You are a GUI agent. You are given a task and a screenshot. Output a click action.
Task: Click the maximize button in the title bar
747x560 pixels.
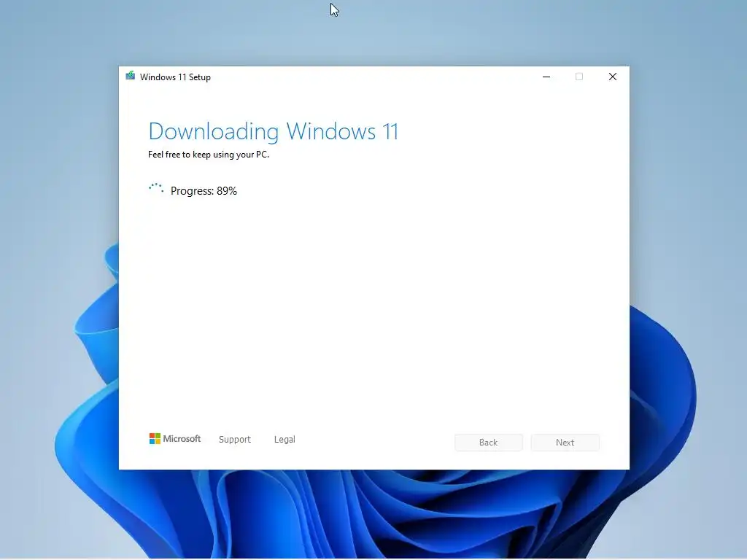[579, 77]
